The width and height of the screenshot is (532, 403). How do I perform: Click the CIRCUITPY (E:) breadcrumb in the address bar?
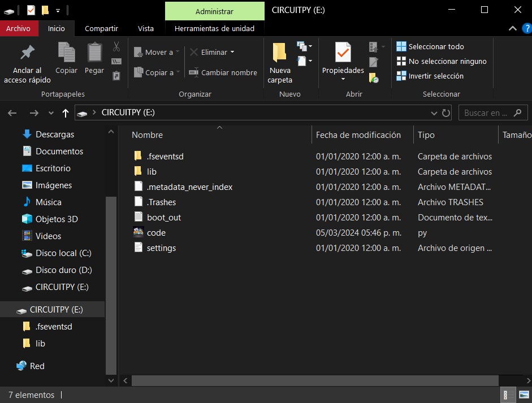128,112
